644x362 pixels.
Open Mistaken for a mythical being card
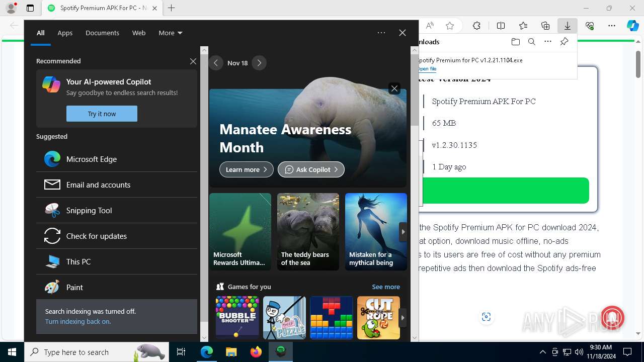click(376, 232)
